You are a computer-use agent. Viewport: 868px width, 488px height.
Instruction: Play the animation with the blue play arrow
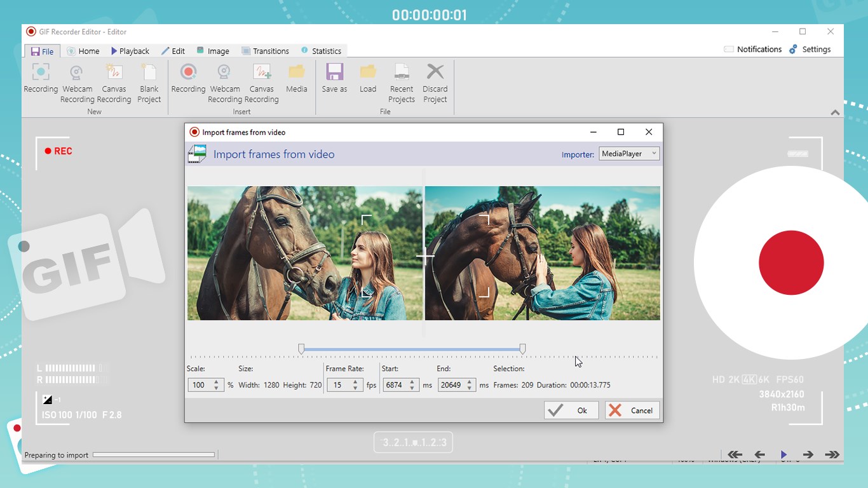(784, 454)
